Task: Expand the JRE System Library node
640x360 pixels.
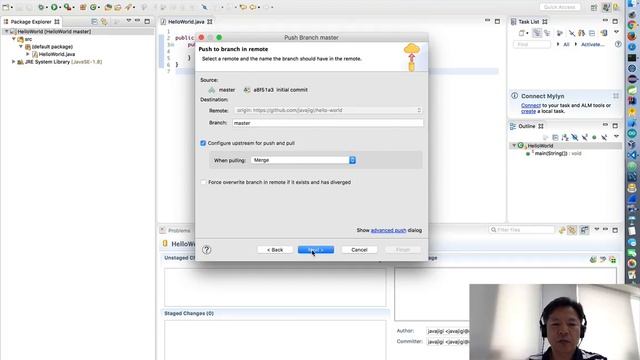Action: point(13,62)
